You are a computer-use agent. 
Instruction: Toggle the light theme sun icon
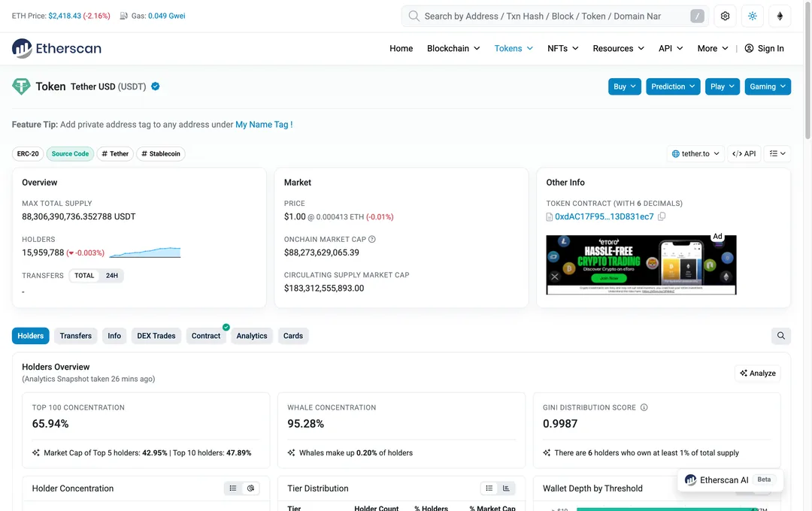point(753,16)
